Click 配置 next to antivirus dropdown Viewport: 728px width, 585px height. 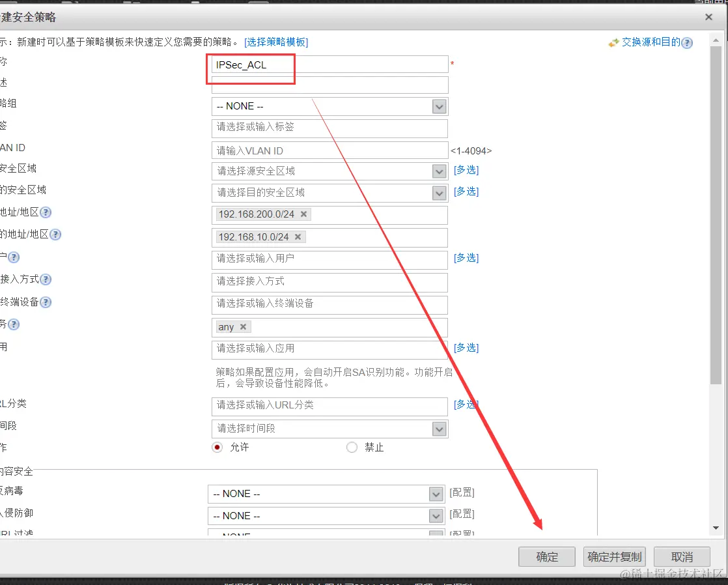tap(462, 492)
